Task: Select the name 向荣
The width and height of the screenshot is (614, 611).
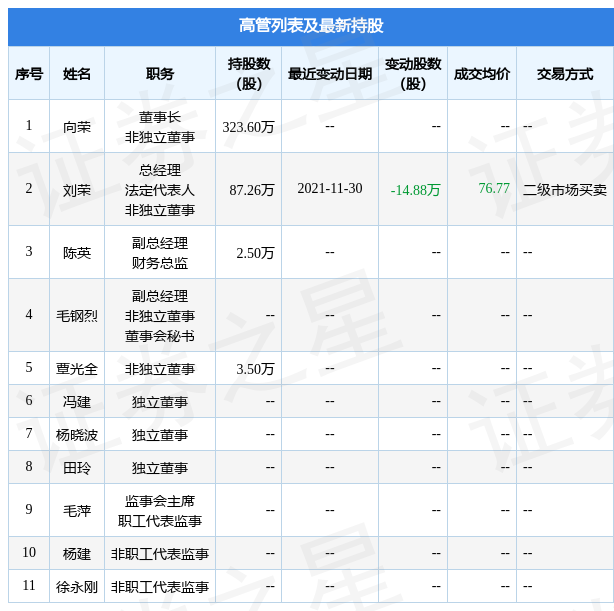Action: [x=77, y=127]
